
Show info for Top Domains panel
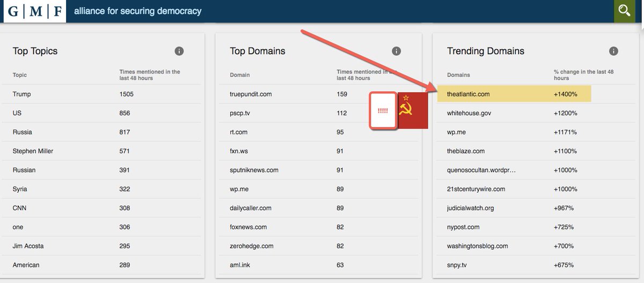pos(396,51)
